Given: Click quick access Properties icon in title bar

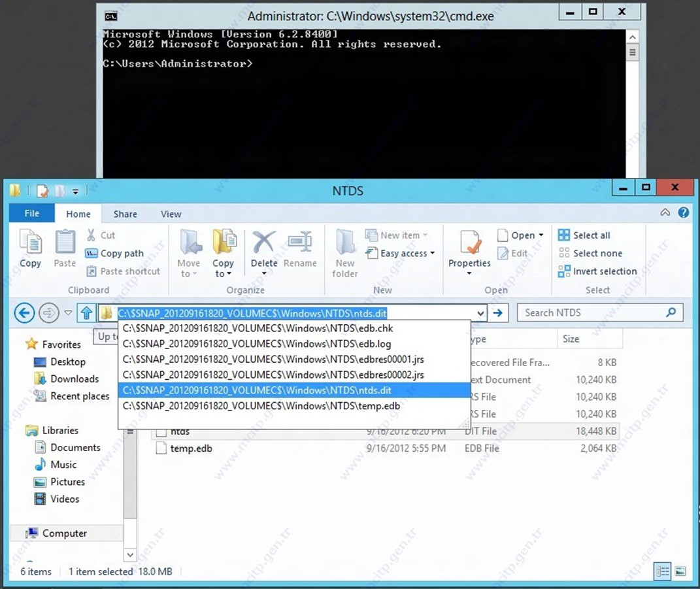Looking at the screenshot, I should tap(42, 191).
